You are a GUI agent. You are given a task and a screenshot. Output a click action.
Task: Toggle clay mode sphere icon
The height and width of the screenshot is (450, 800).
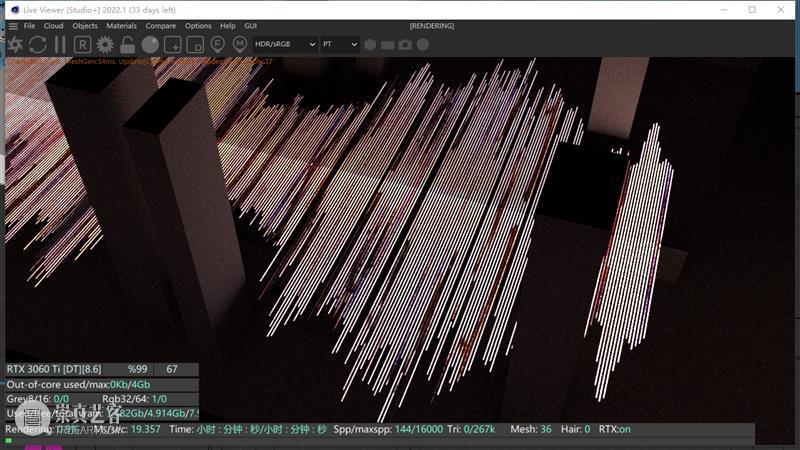click(x=150, y=45)
